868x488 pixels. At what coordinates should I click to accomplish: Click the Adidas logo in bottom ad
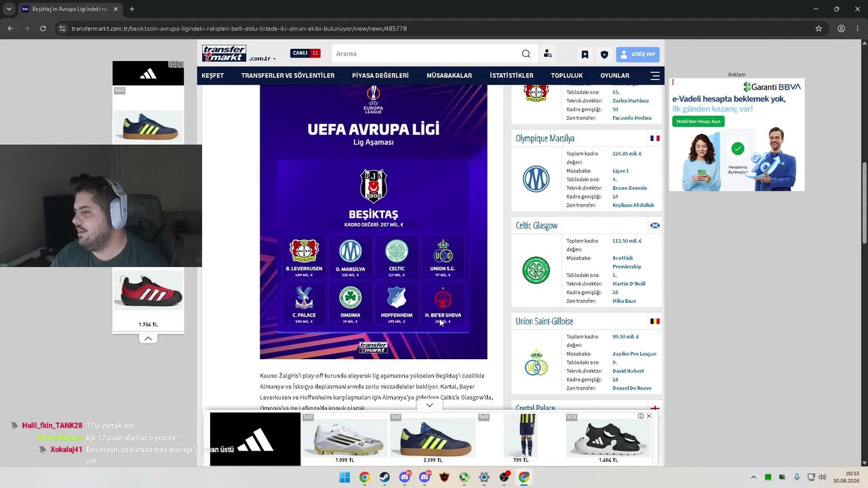pos(255,439)
